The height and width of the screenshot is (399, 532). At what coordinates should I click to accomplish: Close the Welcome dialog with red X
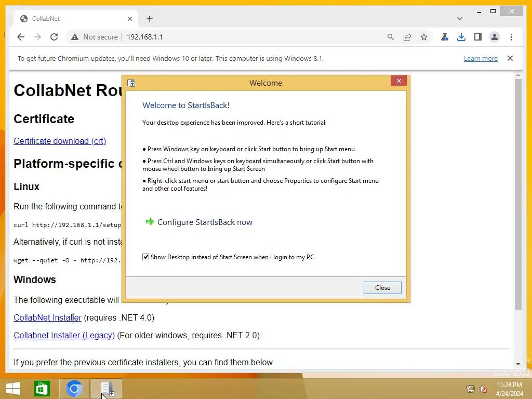coord(398,81)
